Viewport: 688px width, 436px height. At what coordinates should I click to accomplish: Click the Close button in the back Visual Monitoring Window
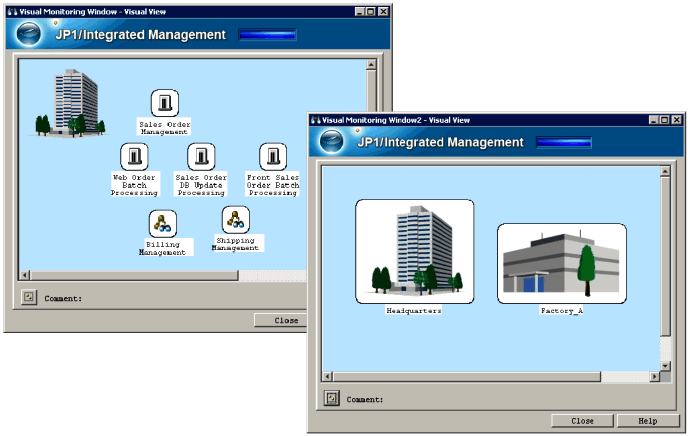(281, 320)
